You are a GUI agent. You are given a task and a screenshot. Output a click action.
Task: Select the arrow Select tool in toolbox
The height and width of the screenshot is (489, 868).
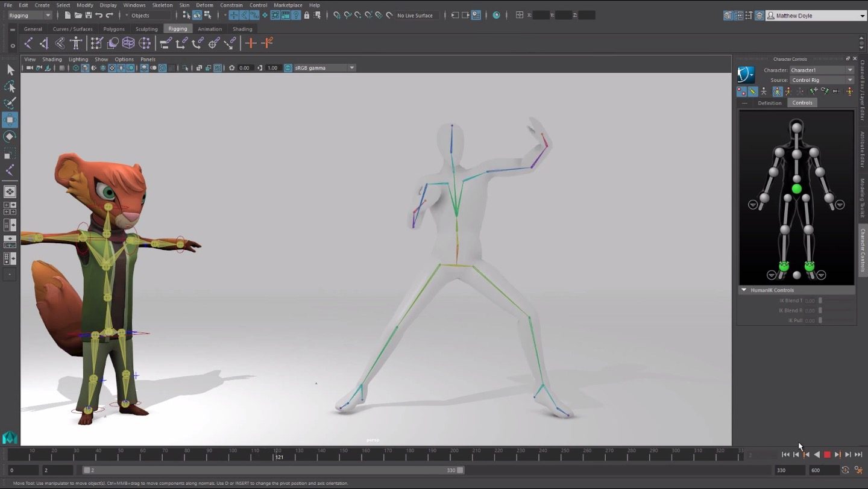coord(10,70)
